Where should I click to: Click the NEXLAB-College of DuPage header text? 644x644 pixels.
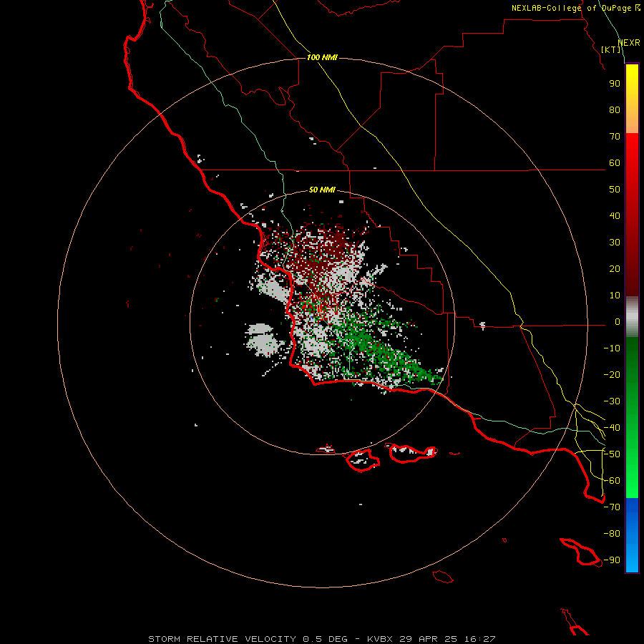tap(575, 8)
